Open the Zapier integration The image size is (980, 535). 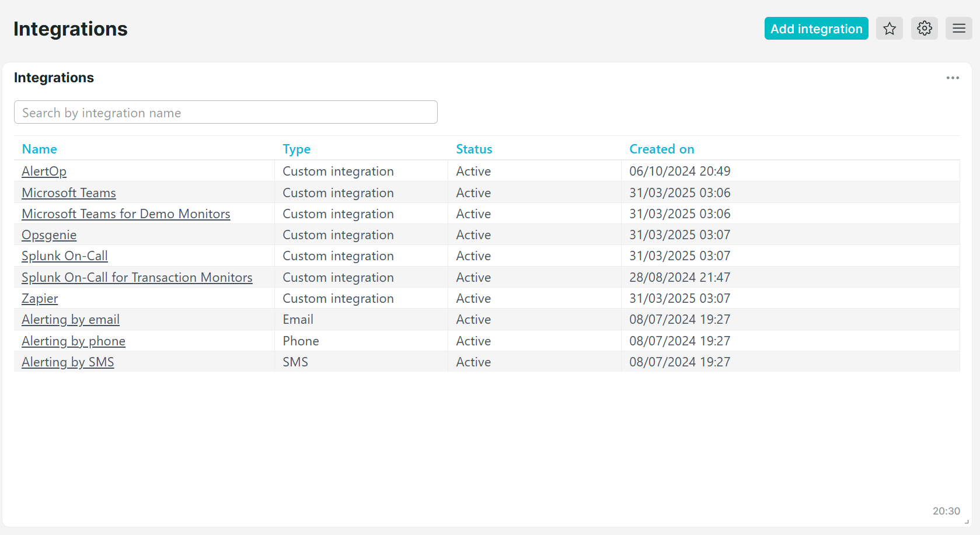click(x=40, y=299)
